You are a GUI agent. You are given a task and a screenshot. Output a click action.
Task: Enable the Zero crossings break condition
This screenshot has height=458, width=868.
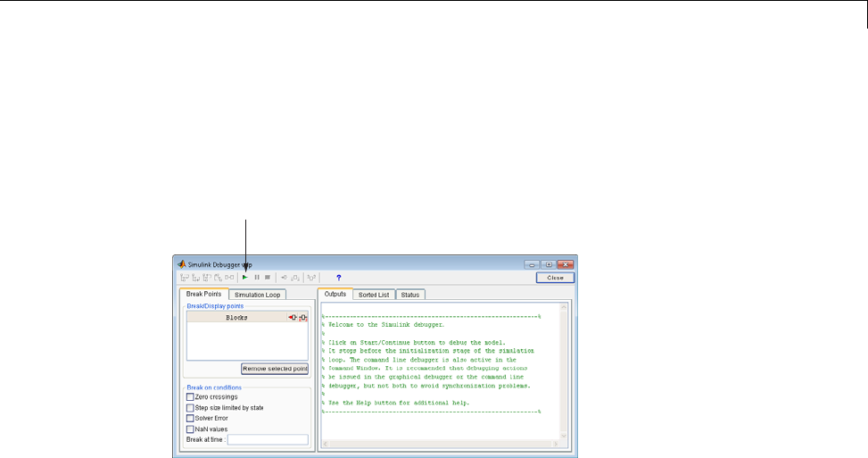[x=190, y=397]
